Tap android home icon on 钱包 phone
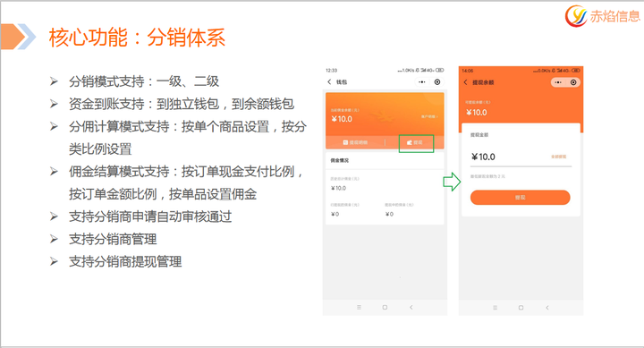Viewport: 644px width, 348px height. coord(385,307)
